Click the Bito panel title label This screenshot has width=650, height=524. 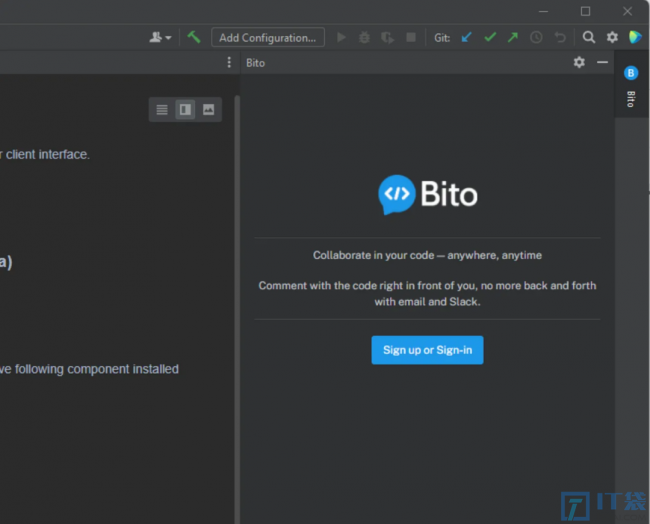pyautogui.click(x=255, y=63)
